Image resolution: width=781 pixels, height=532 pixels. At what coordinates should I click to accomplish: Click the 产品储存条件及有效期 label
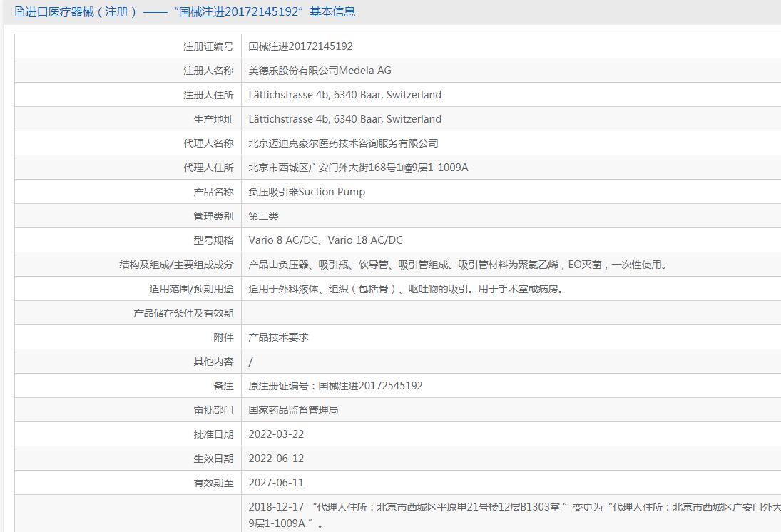pos(183,313)
